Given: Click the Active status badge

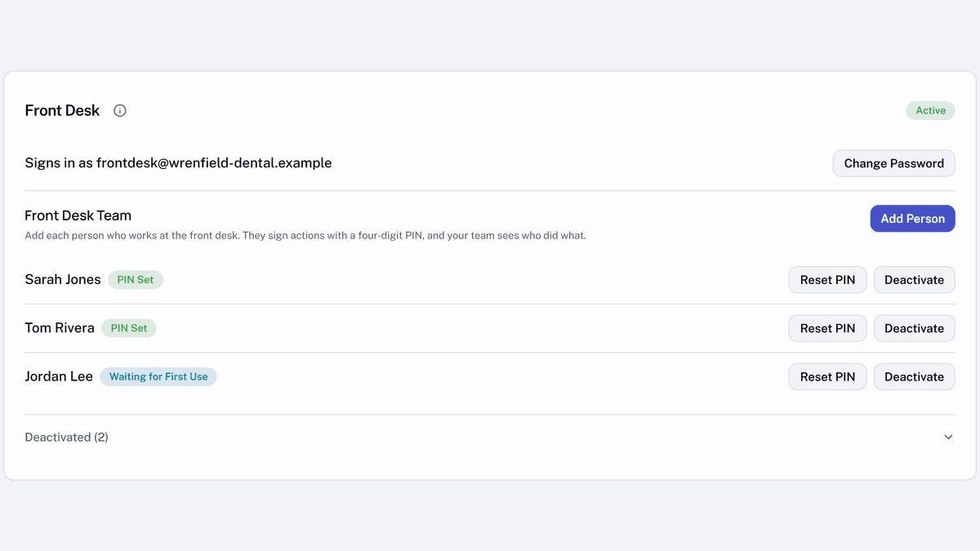Looking at the screenshot, I should point(930,111).
